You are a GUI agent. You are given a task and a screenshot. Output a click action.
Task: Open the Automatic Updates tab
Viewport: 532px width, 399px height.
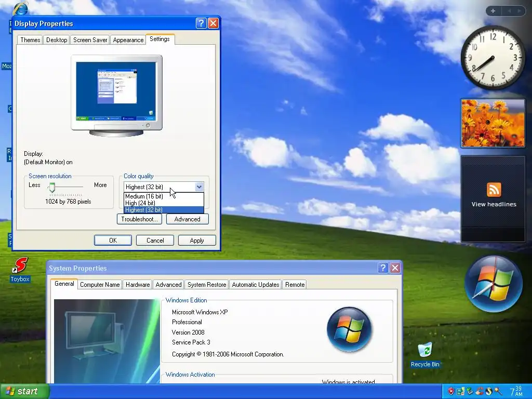click(x=256, y=285)
